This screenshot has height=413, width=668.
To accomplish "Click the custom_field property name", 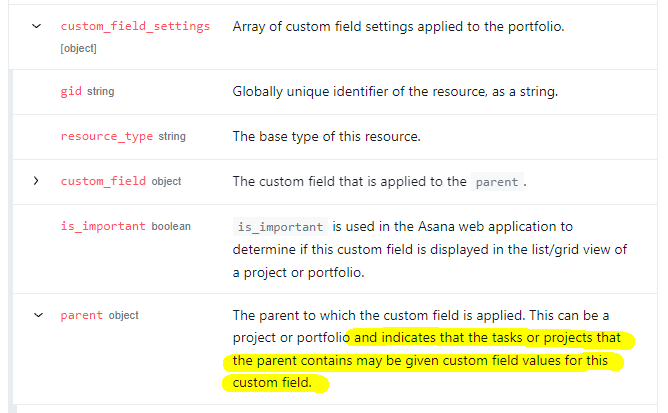I will pos(103,181).
